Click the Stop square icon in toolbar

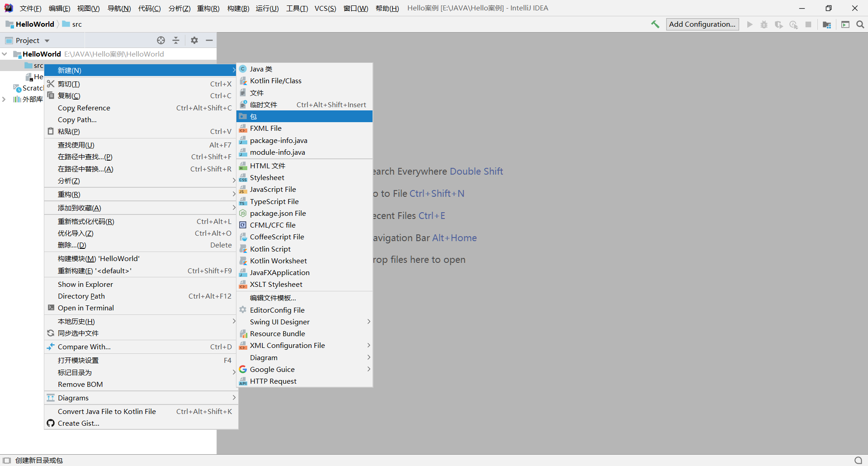[x=808, y=24]
